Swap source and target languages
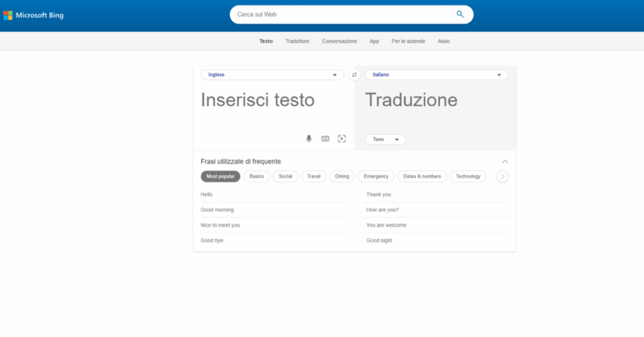The height and width of the screenshot is (337, 644). tap(354, 75)
